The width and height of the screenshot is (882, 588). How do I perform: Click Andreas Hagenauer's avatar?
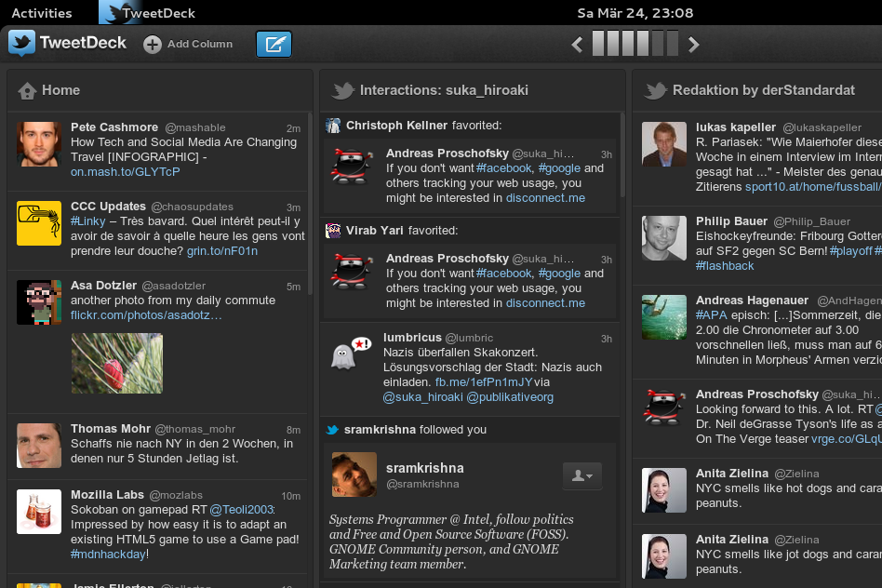click(x=664, y=317)
